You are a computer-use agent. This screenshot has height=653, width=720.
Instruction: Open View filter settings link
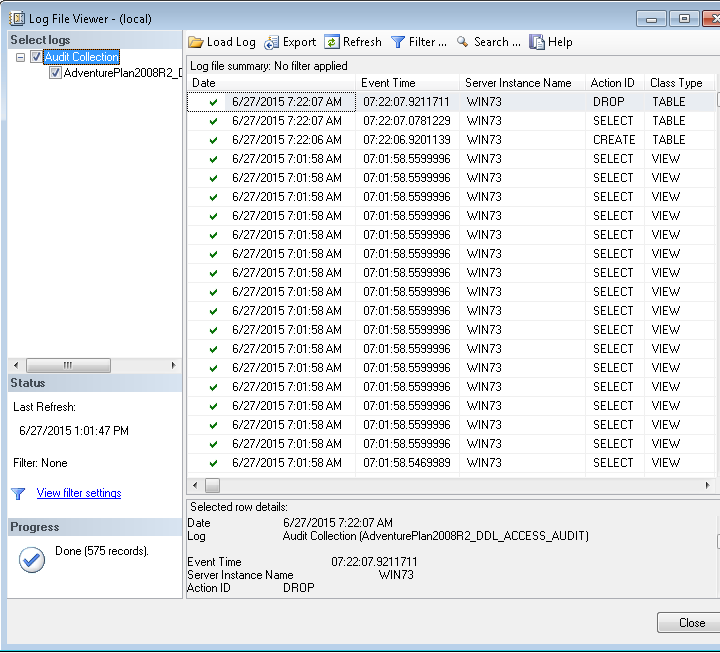coord(79,493)
